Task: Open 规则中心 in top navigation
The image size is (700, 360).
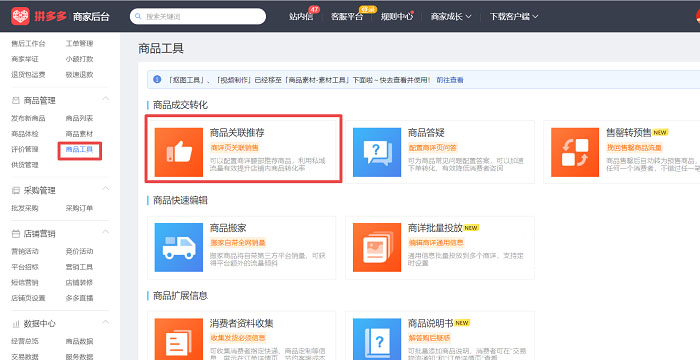Action: pos(396,17)
